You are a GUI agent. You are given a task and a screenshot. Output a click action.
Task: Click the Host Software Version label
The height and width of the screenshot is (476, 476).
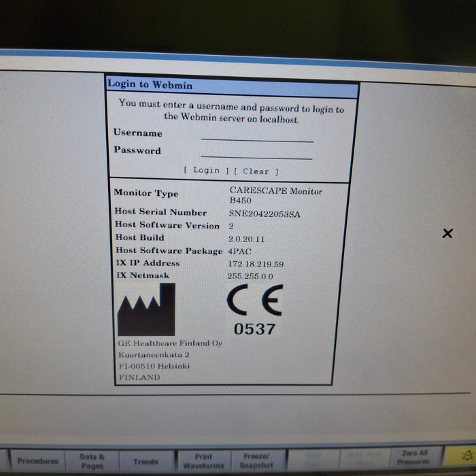(x=167, y=225)
